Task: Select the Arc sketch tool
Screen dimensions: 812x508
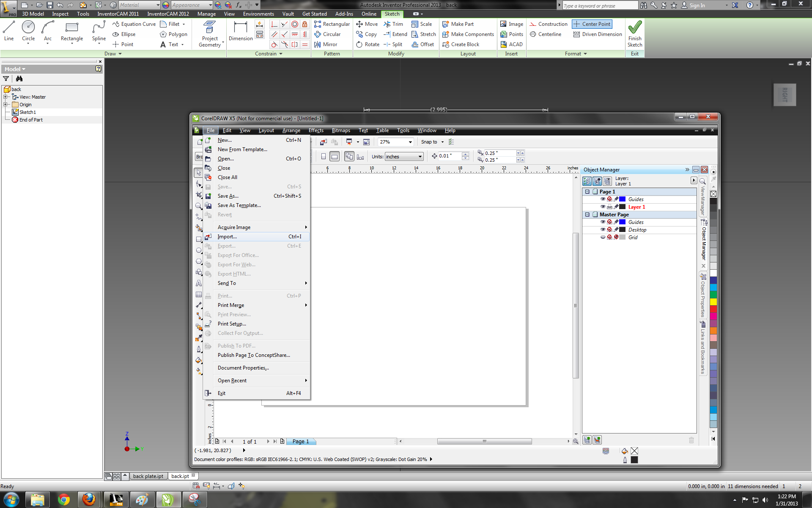Action: click(48, 31)
